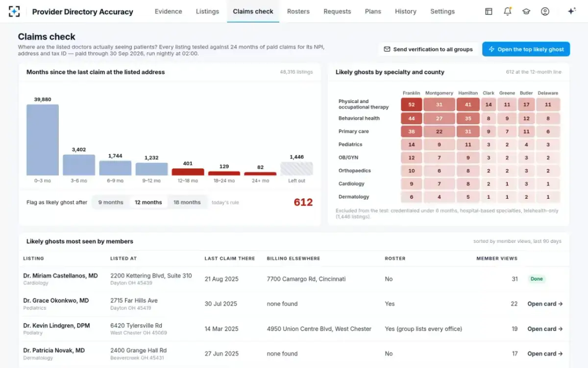Click the Franklin county column label
Image resolution: width=588 pixels, height=368 pixels.
412,93
